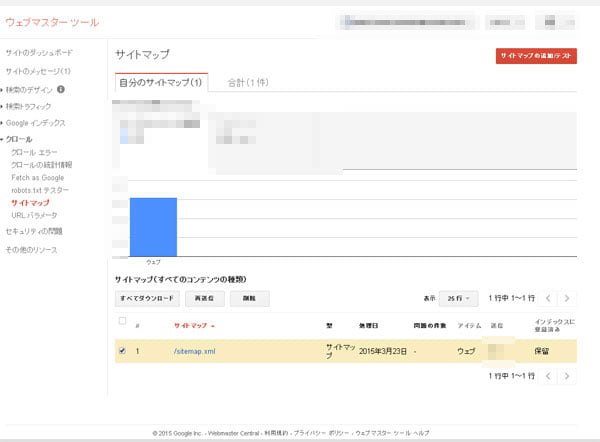This screenshot has width=600, height=442.
Task: Select the 自分のサイトマップ(1) tab
Action: coord(160,82)
